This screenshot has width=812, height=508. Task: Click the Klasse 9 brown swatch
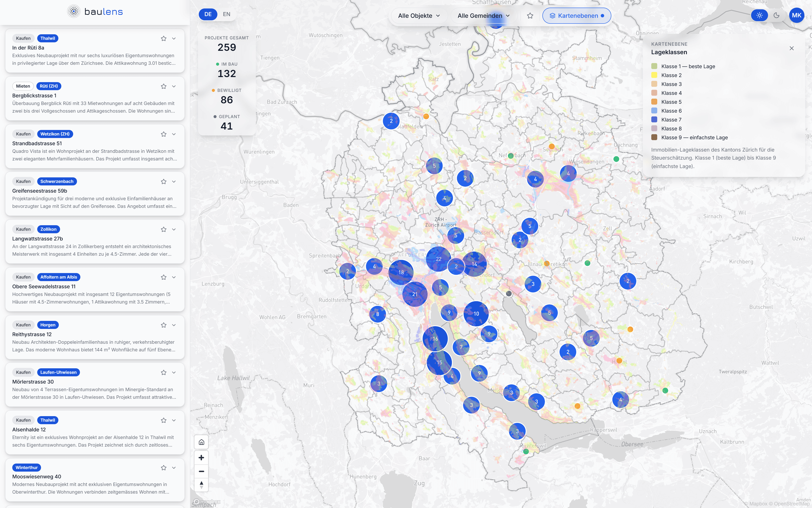(x=654, y=137)
